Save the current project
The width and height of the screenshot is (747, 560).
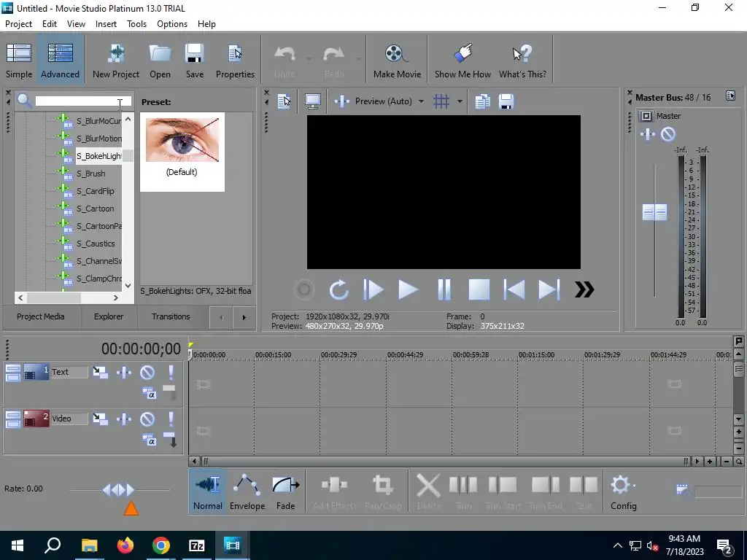point(194,60)
